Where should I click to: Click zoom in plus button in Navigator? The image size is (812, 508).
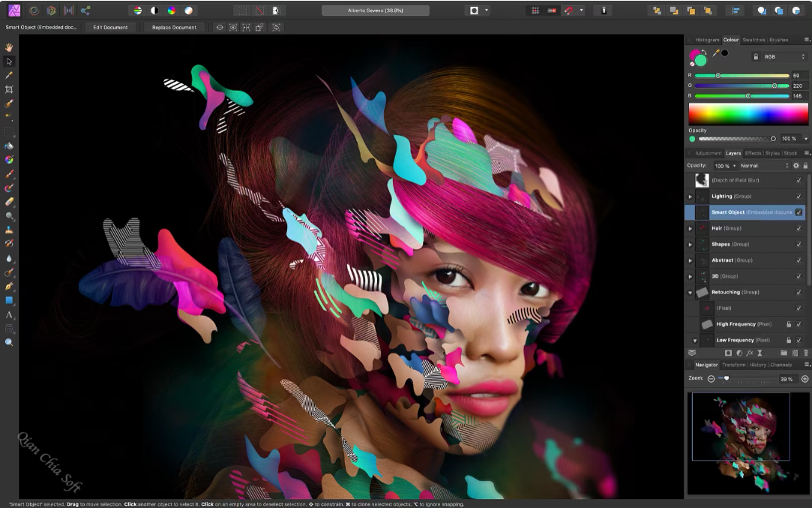tap(805, 379)
